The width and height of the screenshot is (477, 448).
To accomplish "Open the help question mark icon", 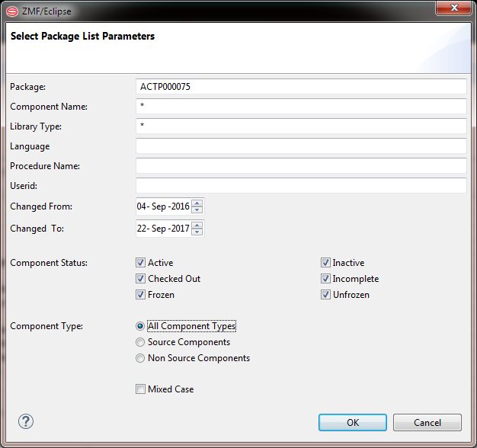I will point(26,421).
